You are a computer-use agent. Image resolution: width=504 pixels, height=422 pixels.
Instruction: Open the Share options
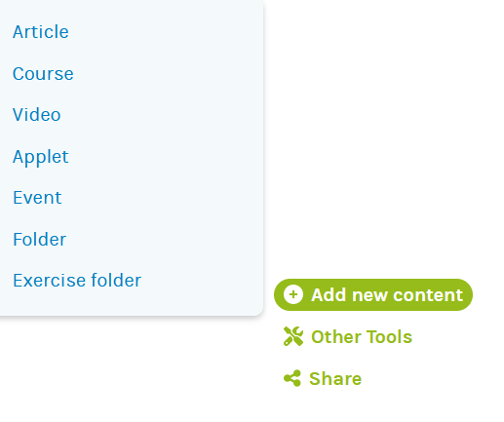323,378
